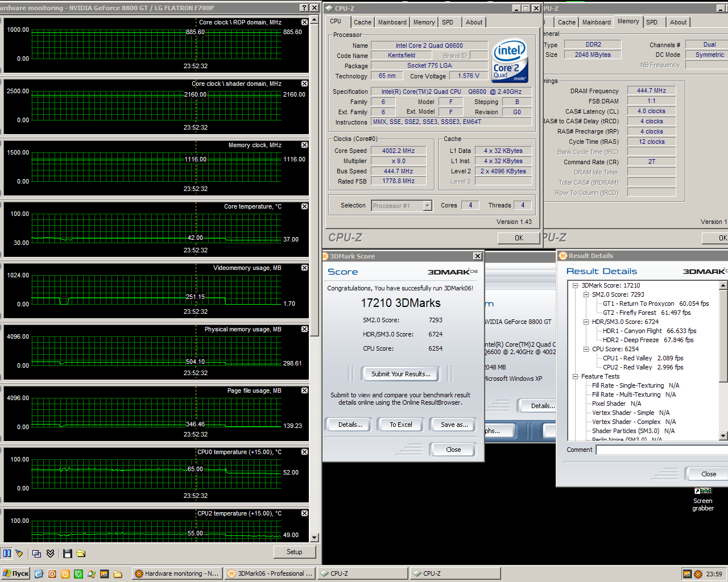Click the open folder icon in monitoring toolbar
728x582 pixels.
81,553
